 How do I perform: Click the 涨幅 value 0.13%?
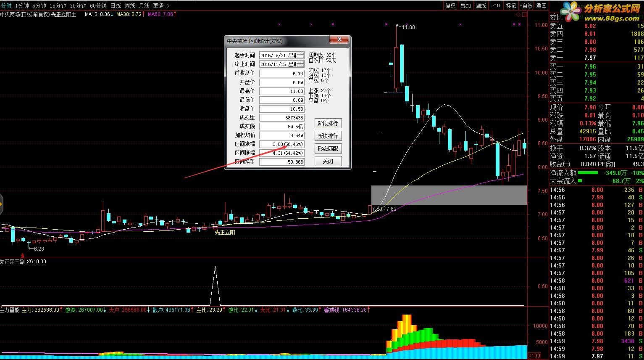[588, 123]
